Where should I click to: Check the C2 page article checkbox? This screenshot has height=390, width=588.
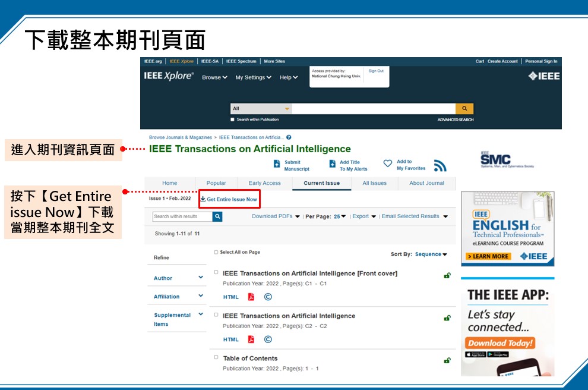[x=216, y=314]
